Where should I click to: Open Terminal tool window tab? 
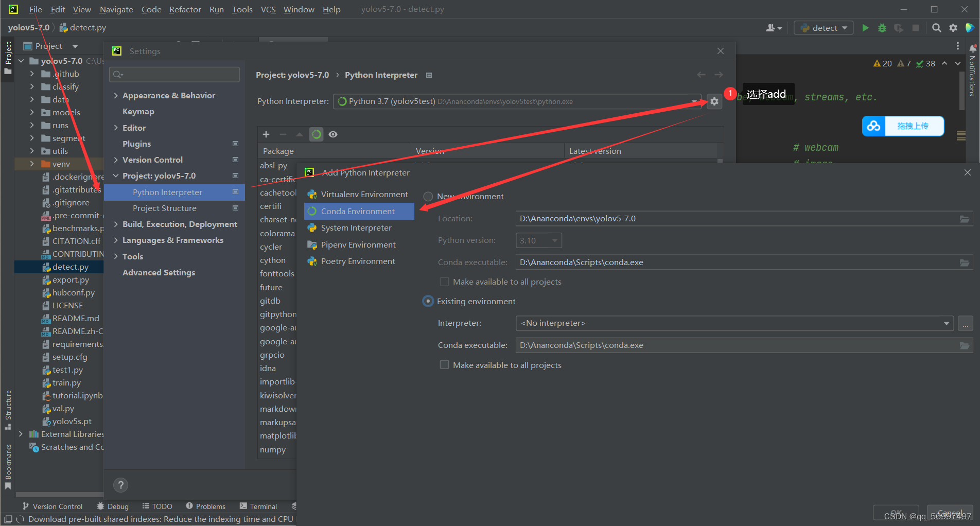[x=258, y=506]
